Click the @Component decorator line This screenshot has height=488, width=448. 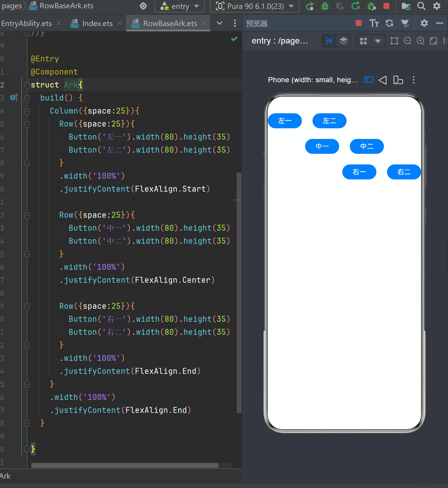pyautogui.click(x=54, y=72)
